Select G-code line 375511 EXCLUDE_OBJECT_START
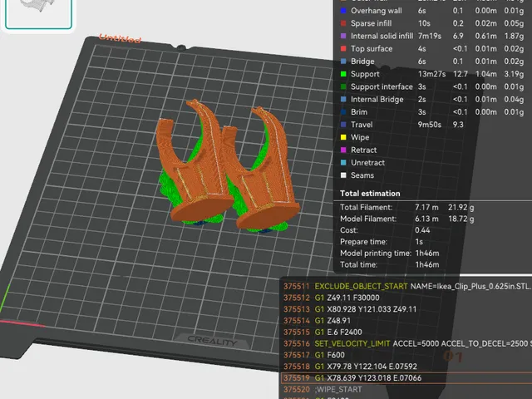This screenshot has height=399, width=532. pos(406,286)
